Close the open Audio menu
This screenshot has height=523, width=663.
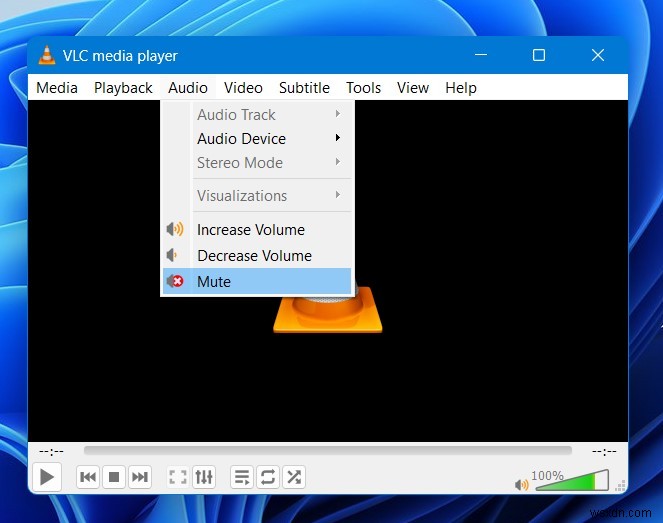coord(188,88)
